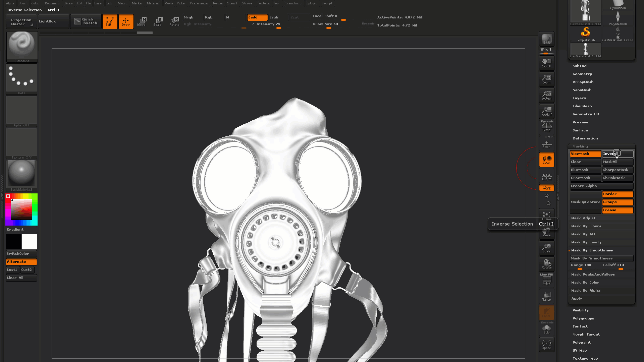
Task: Click Clear All button
Action: [x=21, y=278]
